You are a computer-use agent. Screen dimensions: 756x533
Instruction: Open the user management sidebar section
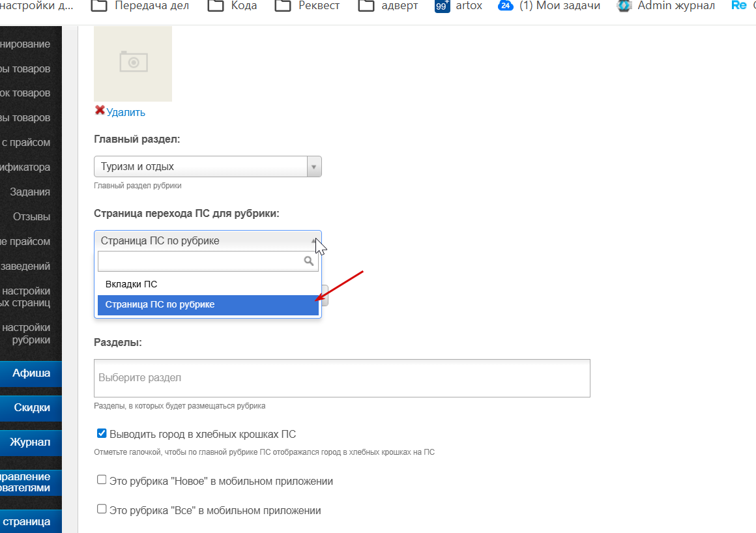coord(31,482)
